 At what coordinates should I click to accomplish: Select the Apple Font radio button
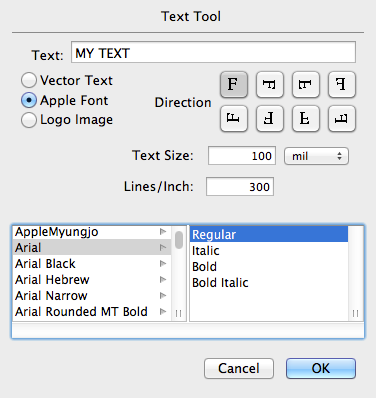tap(29, 100)
